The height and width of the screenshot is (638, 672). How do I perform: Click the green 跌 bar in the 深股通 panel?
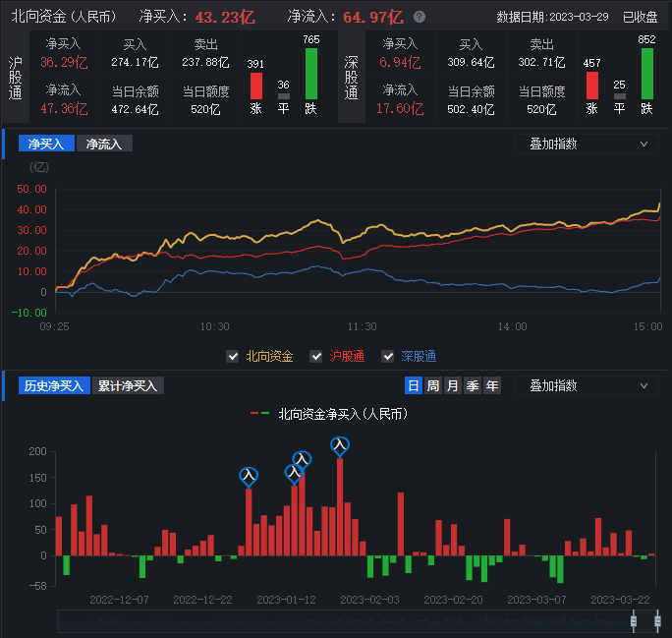[x=646, y=74]
